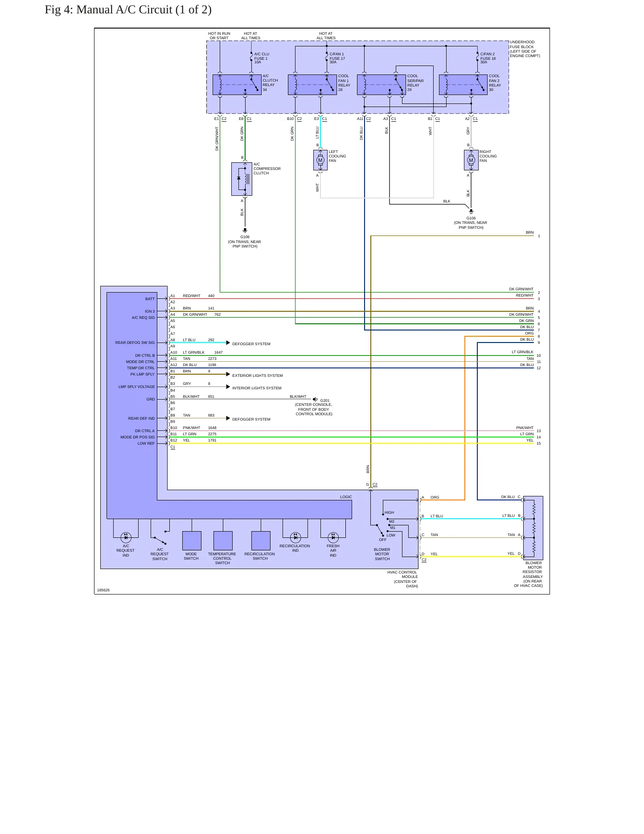Click the Cool Ser/Par Relay 29 box
Viewport: 644px width, 834px height.
pos(381,85)
